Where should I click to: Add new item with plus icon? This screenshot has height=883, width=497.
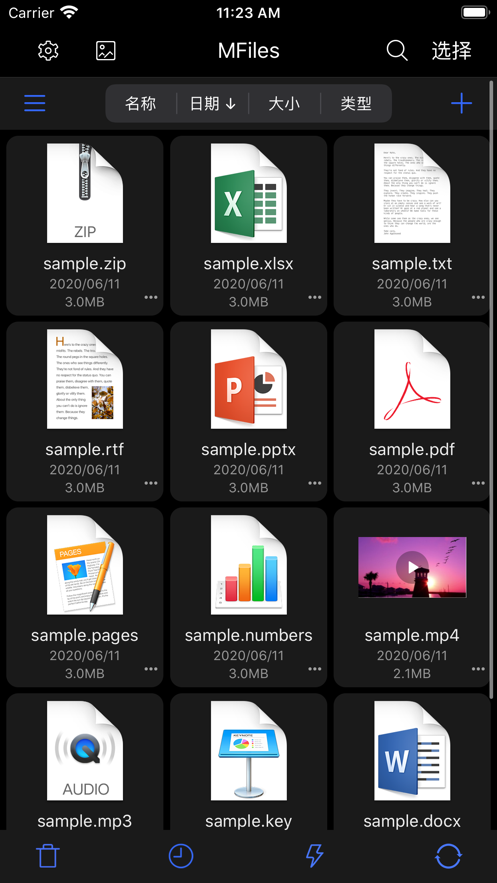click(x=462, y=103)
